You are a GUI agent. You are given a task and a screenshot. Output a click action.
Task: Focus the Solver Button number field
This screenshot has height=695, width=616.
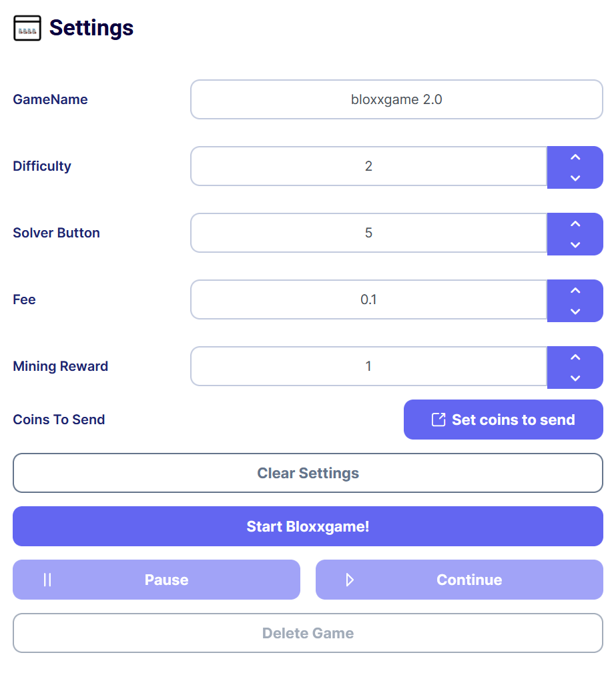click(368, 233)
